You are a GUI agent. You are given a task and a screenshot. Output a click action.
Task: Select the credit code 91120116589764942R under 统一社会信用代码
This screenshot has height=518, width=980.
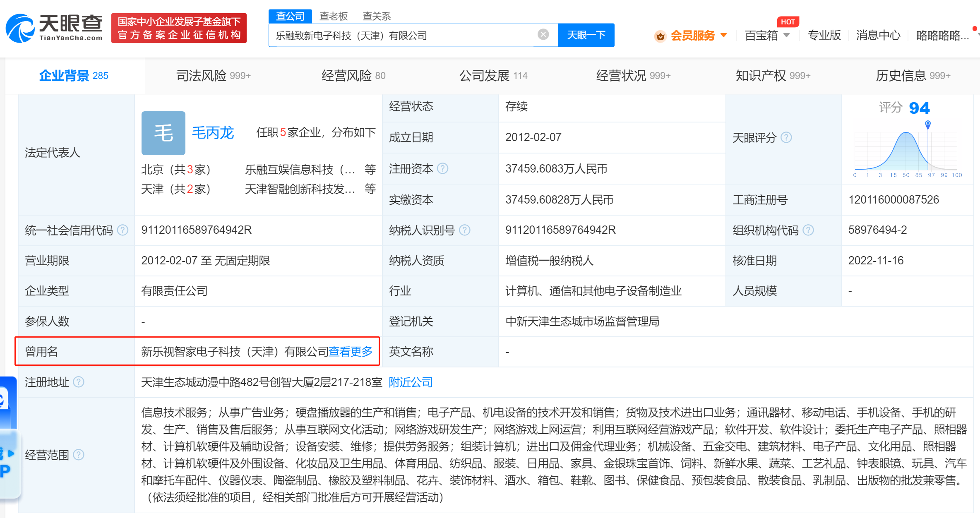196,230
